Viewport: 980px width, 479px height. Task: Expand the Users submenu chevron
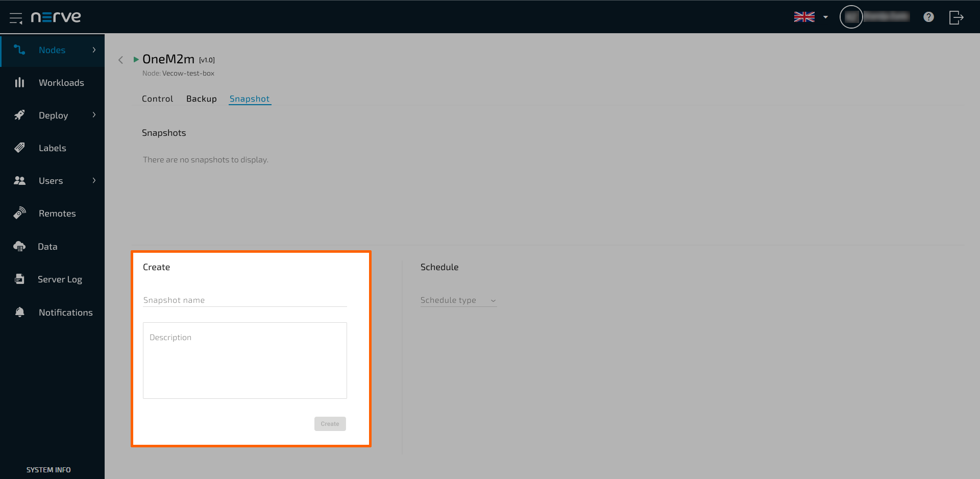point(94,180)
